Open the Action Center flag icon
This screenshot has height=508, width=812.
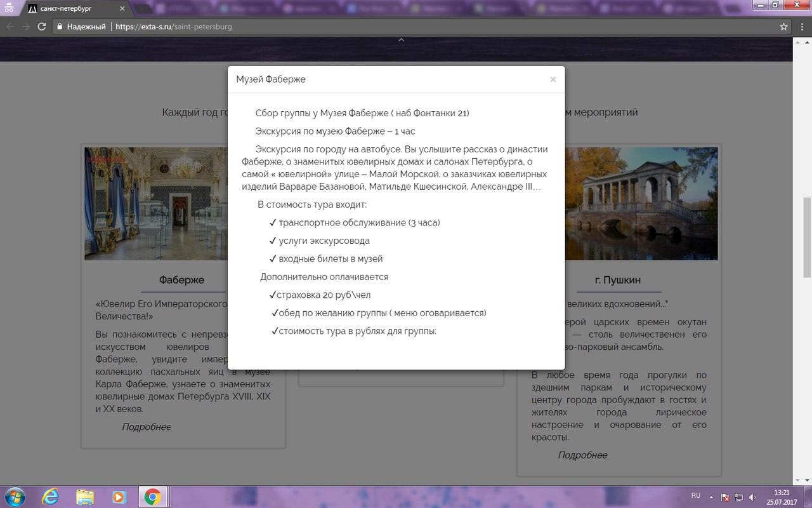click(726, 496)
